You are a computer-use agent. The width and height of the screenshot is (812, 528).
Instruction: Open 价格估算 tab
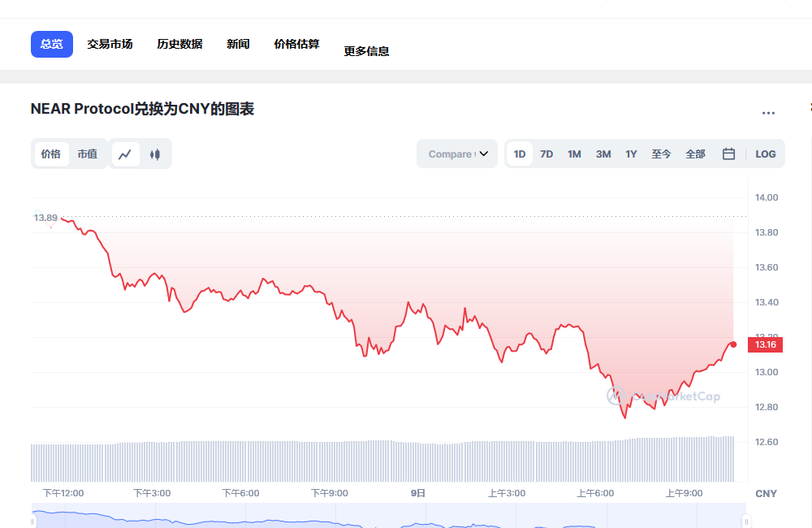click(x=296, y=44)
